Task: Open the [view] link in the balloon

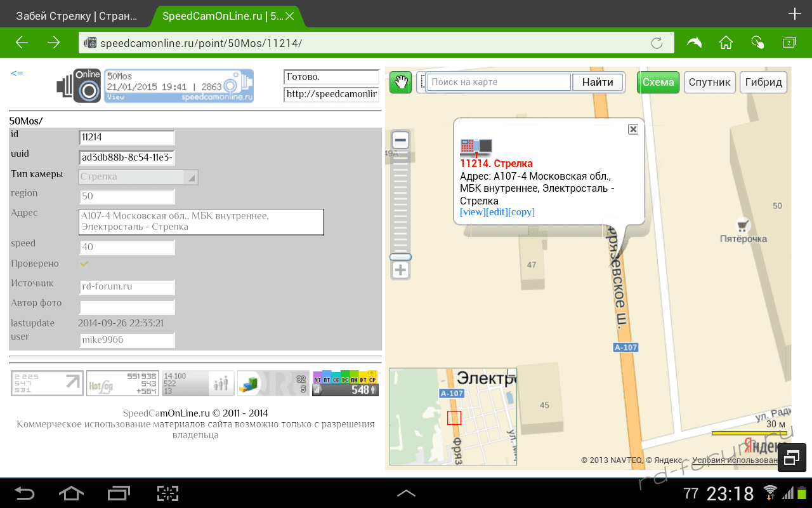Action: tap(473, 212)
